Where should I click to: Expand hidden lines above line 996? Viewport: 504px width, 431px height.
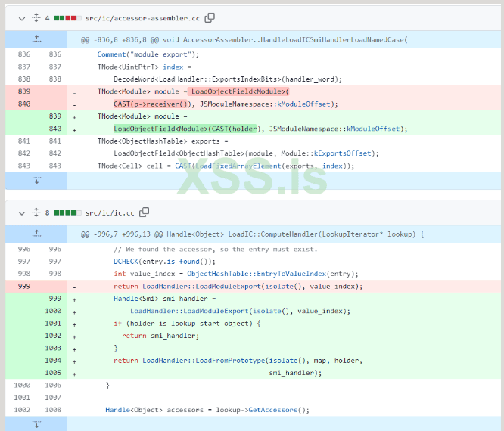(36, 234)
